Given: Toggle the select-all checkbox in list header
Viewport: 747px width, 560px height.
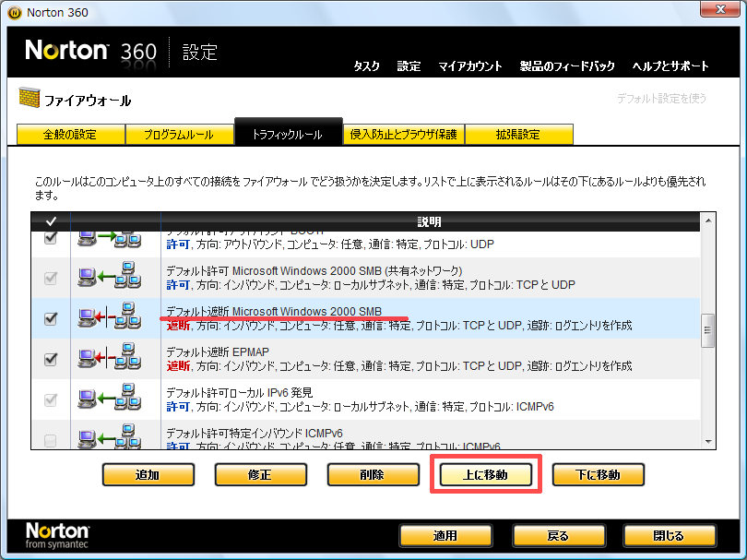Looking at the screenshot, I should (51, 222).
